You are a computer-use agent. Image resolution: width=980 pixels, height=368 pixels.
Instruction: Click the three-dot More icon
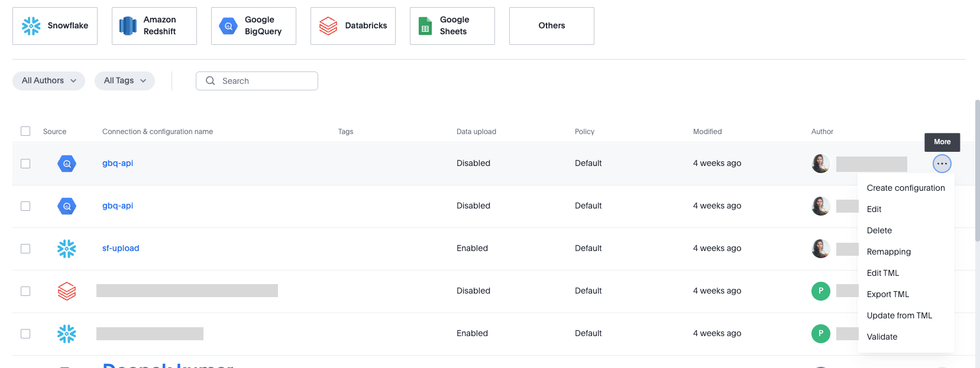[942, 164]
